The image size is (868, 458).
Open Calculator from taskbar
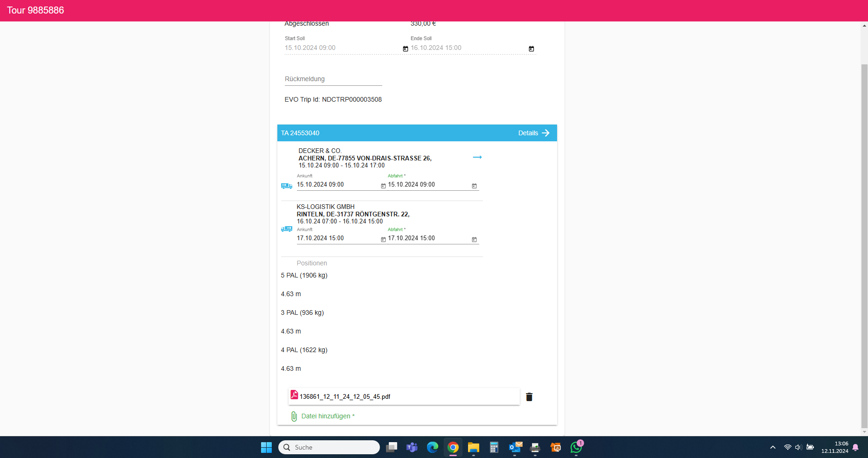click(x=494, y=447)
